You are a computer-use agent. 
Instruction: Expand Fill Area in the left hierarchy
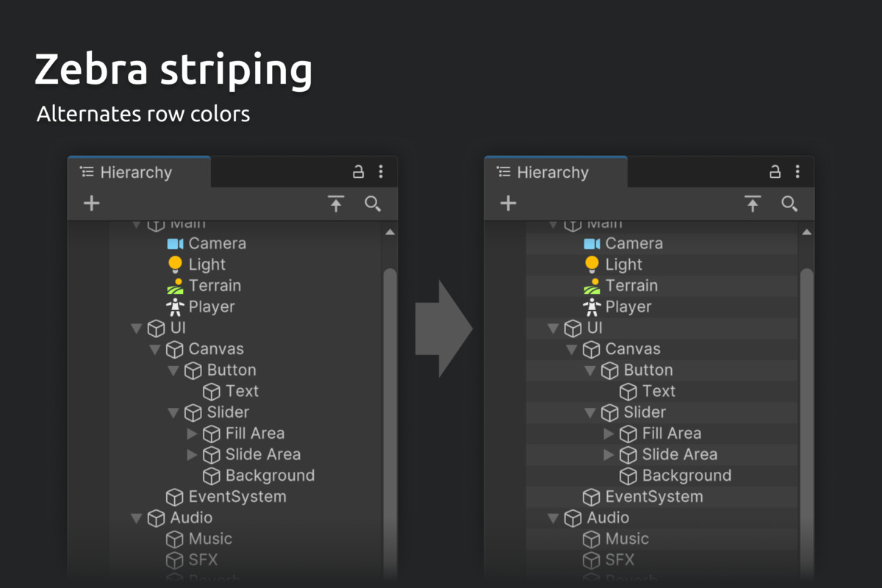pos(193,434)
